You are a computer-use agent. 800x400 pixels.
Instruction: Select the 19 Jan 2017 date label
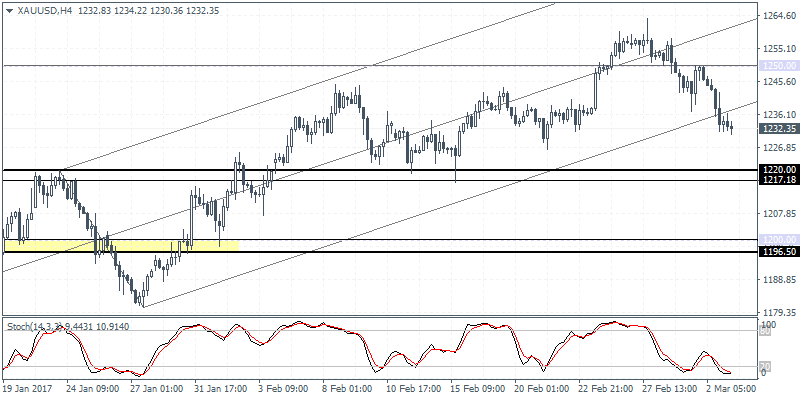pyautogui.click(x=28, y=386)
